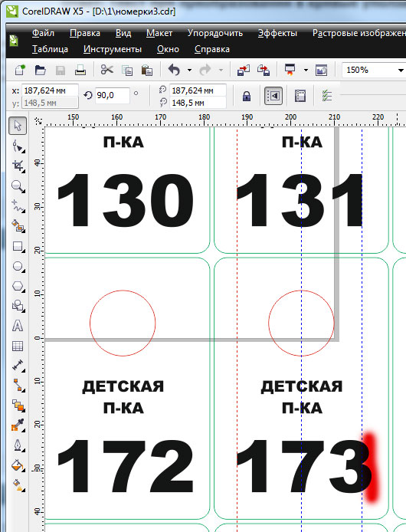Viewport: 406px width, 532px height.
Task: Open the Окно menu
Action: (168, 49)
